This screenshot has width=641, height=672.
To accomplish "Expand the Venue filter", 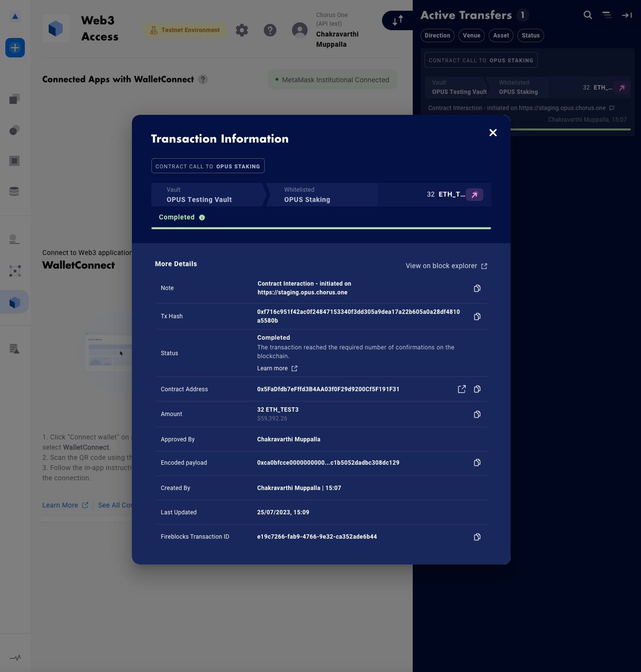I will 472,36.
